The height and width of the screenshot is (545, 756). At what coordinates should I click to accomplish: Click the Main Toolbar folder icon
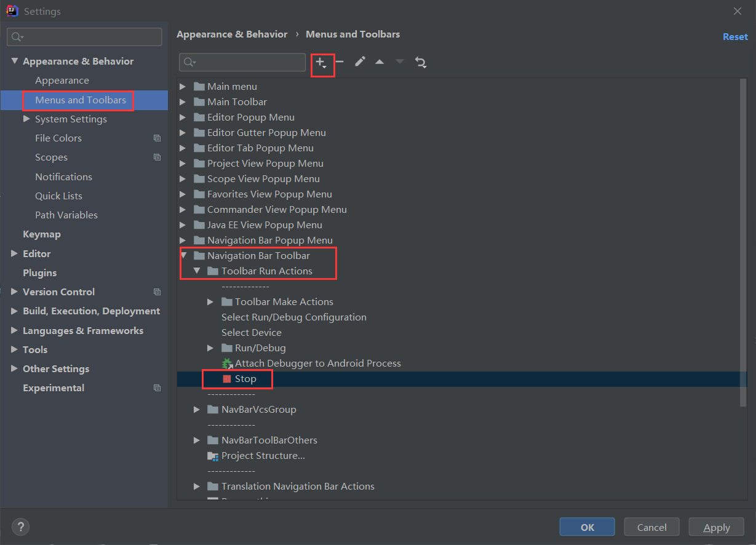(199, 102)
